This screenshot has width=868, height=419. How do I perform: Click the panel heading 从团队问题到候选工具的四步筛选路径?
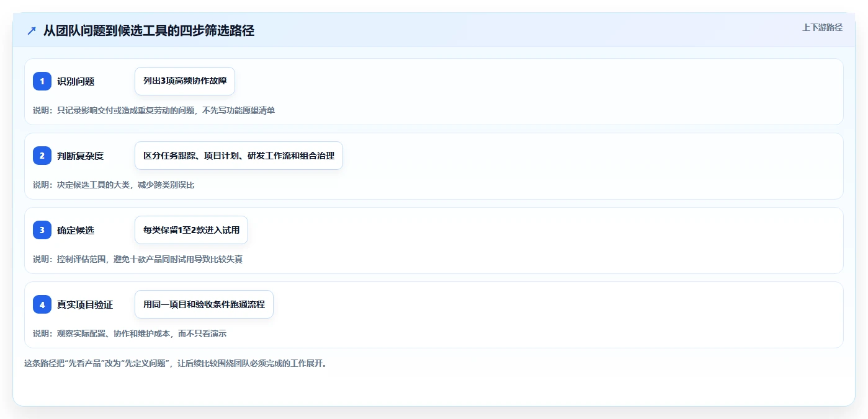[x=149, y=30]
